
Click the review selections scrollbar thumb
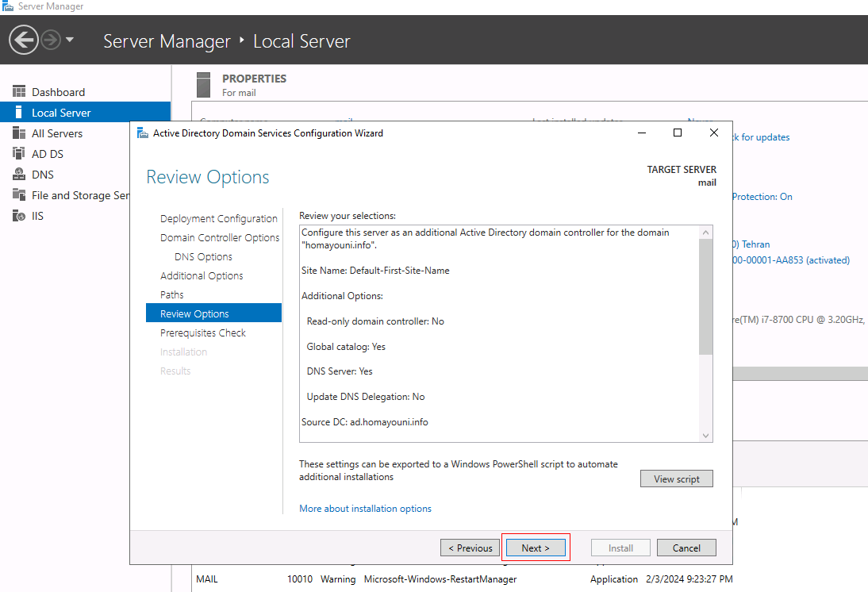pyautogui.click(x=705, y=297)
